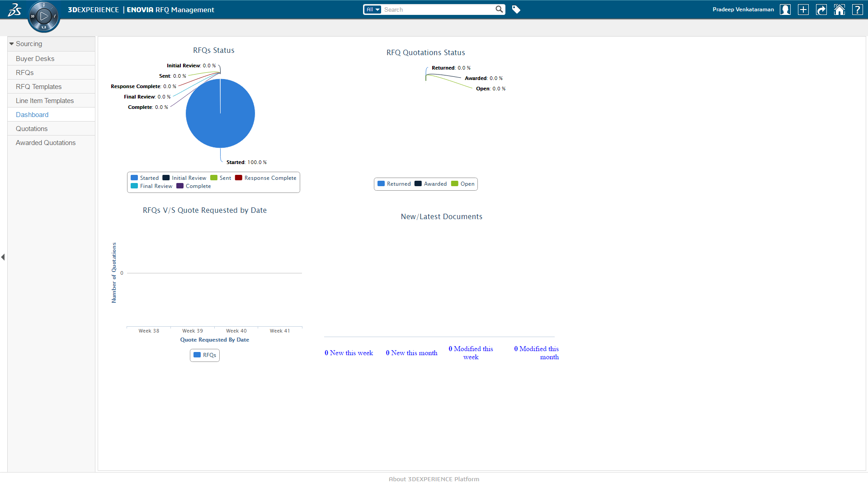Collapse the left side panel arrow
Screen dimensions: 868x488
3,257
